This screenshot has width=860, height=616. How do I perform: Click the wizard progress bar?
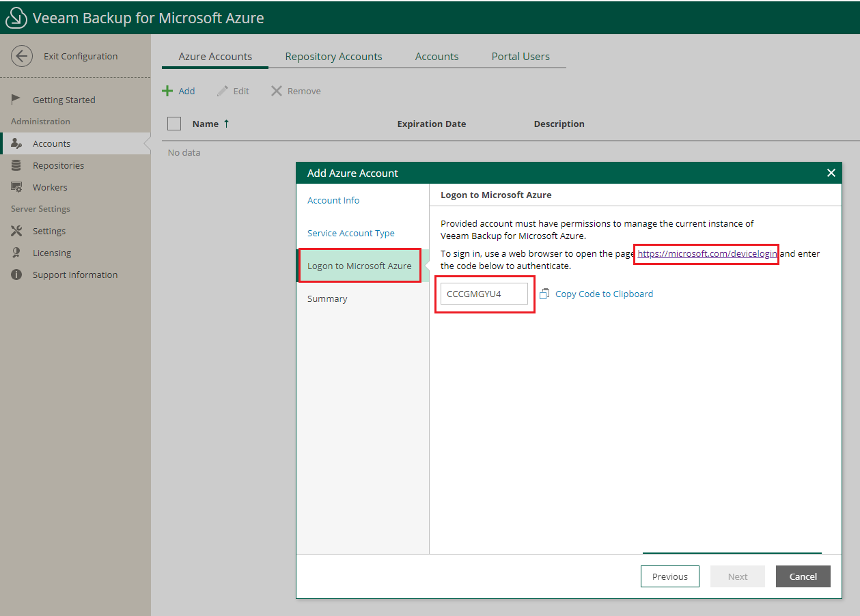tap(732, 553)
